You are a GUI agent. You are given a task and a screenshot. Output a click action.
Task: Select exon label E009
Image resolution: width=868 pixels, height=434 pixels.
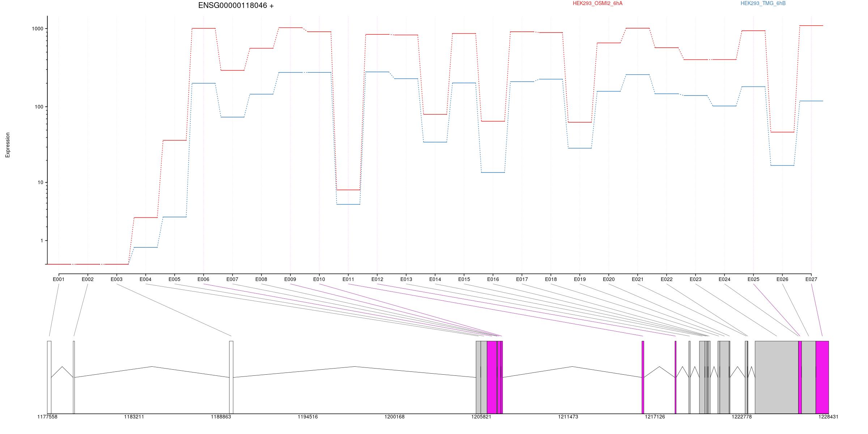(290, 279)
